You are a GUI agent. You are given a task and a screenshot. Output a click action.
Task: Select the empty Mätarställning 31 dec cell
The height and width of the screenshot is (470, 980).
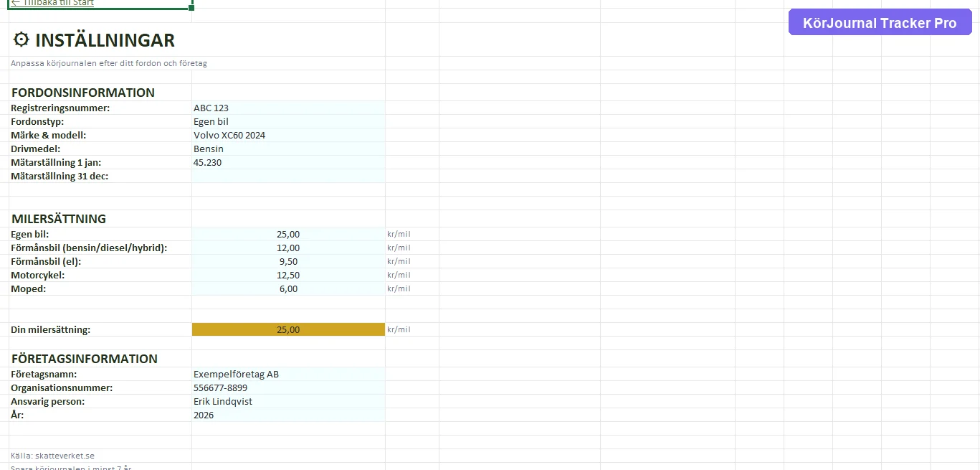pos(288,177)
